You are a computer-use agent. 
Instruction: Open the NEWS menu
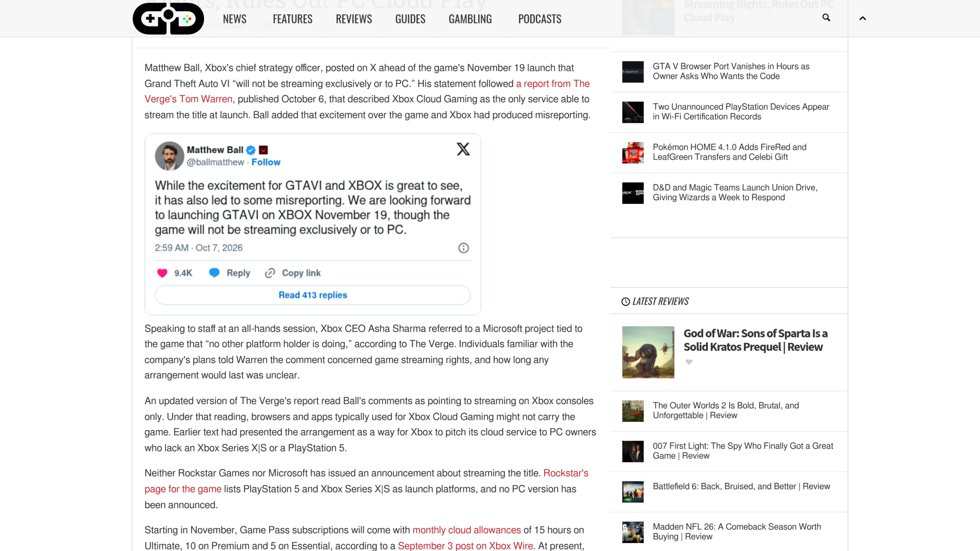(235, 19)
